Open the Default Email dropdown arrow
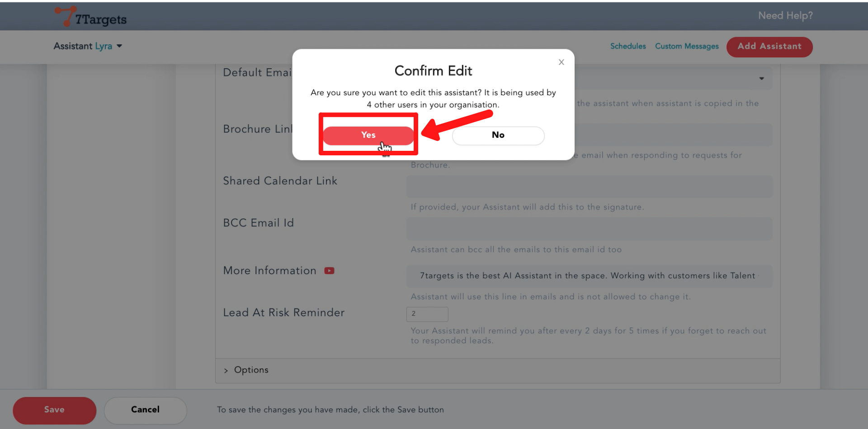868x429 pixels. pyautogui.click(x=761, y=79)
